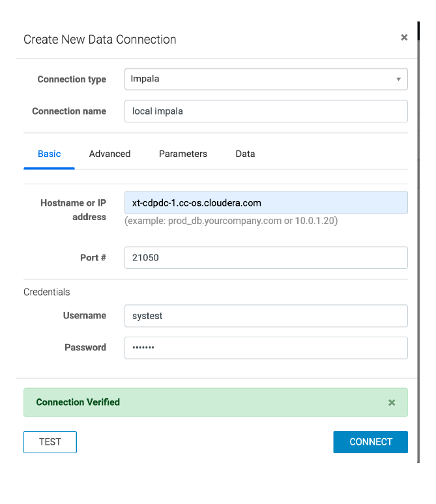Click the TEST button
Screen dimensions: 436x504
pyautogui.click(x=50, y=441)
